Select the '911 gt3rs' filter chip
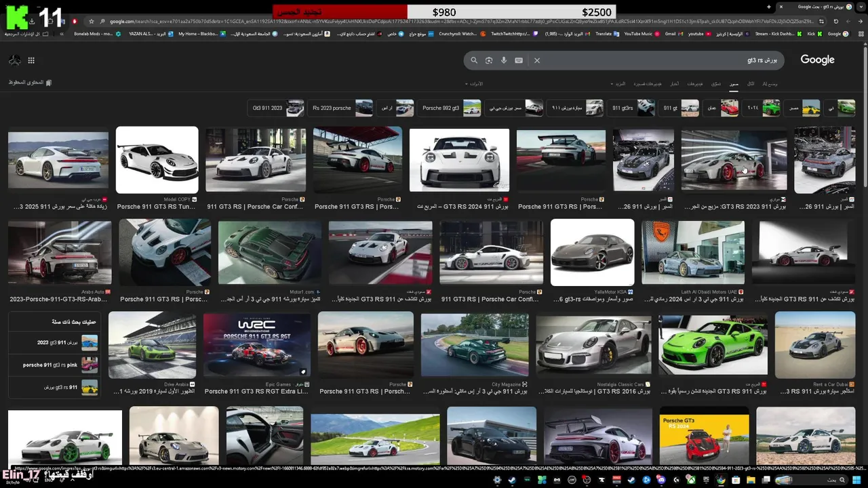The width and height of the screenshot is (868, 488). click(631, 108)
